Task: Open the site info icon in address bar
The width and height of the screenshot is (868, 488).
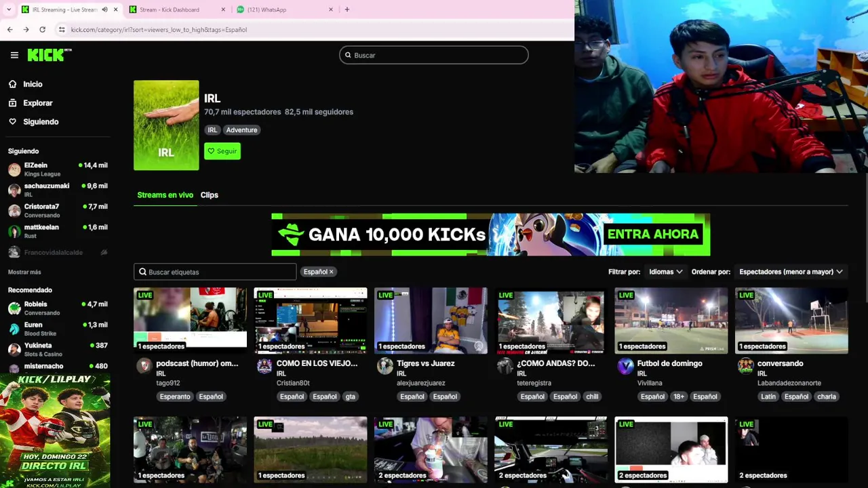Action: point(62,30)
